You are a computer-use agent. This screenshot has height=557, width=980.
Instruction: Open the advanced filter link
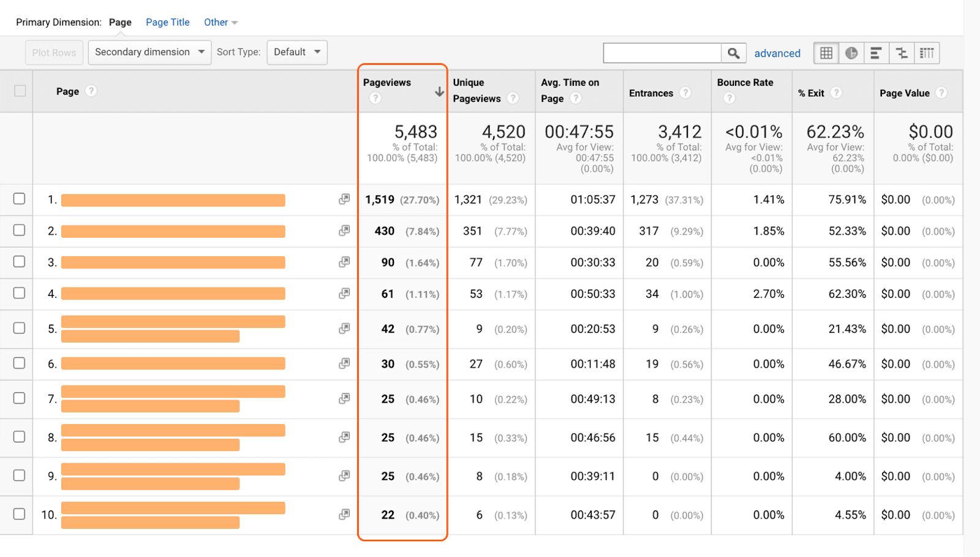coord(777,53)
